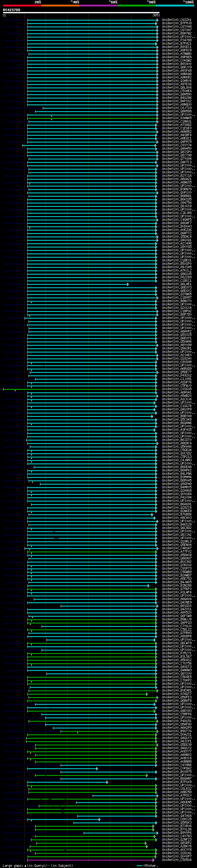Select hit label UniRef100_A1DP76

pos(176,382)
